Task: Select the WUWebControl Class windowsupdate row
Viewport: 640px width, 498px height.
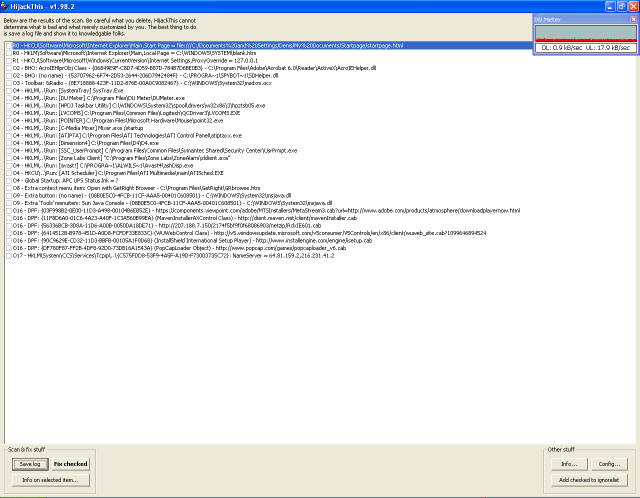Action: [249, 233]
